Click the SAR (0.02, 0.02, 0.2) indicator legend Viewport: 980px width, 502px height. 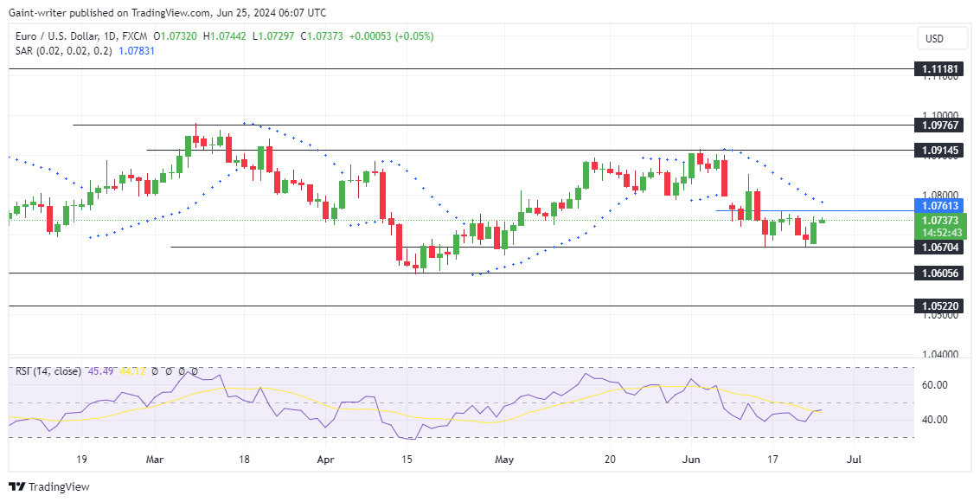(64, 51)
